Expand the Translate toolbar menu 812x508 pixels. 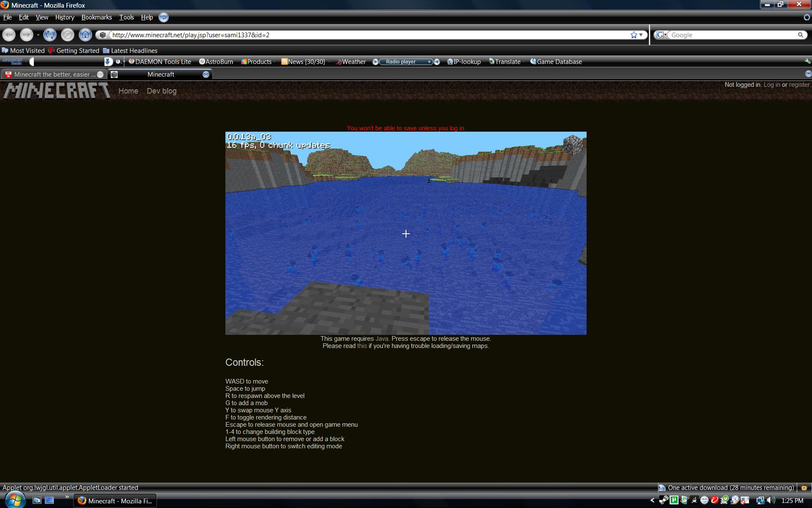(524, 62)
